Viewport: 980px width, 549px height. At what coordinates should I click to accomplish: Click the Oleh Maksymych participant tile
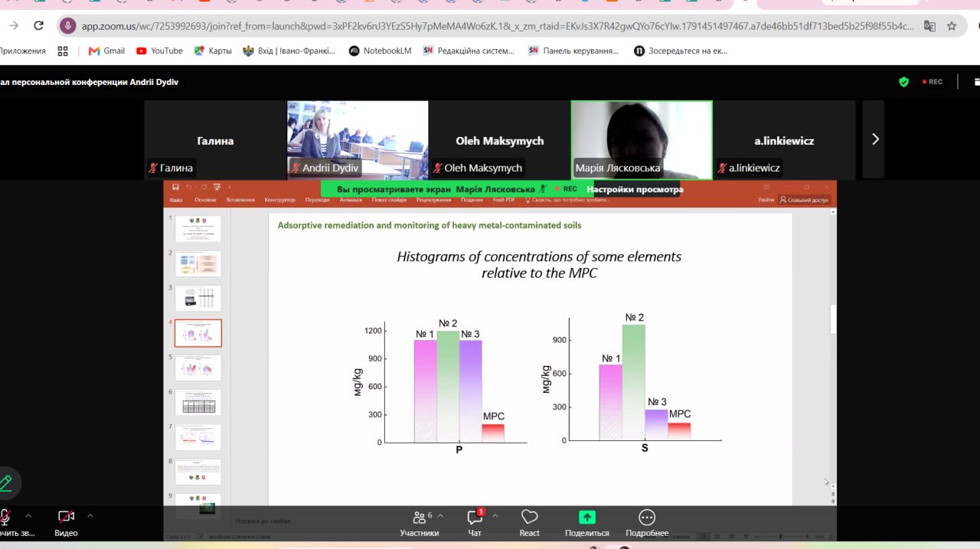click(500, 139)
